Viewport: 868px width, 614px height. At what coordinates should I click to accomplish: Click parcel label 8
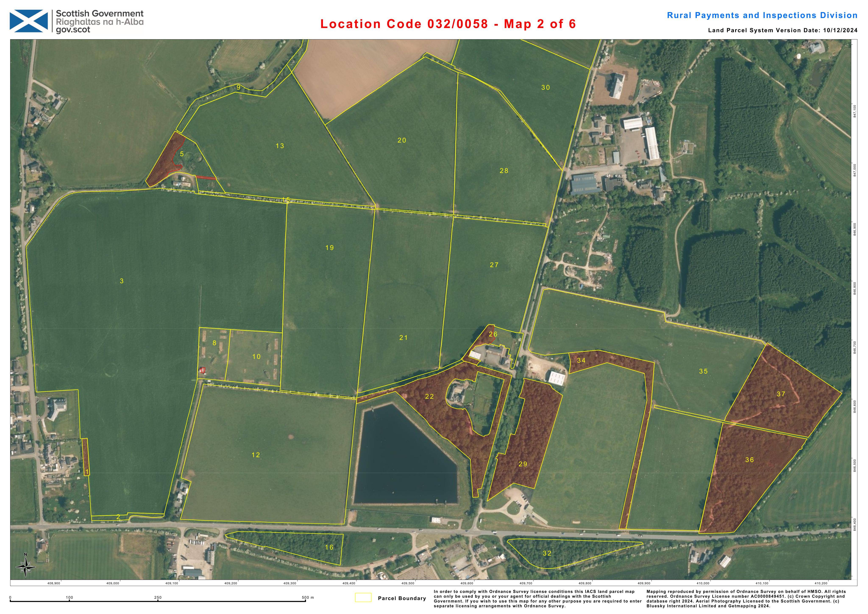[x=214, y=343]
